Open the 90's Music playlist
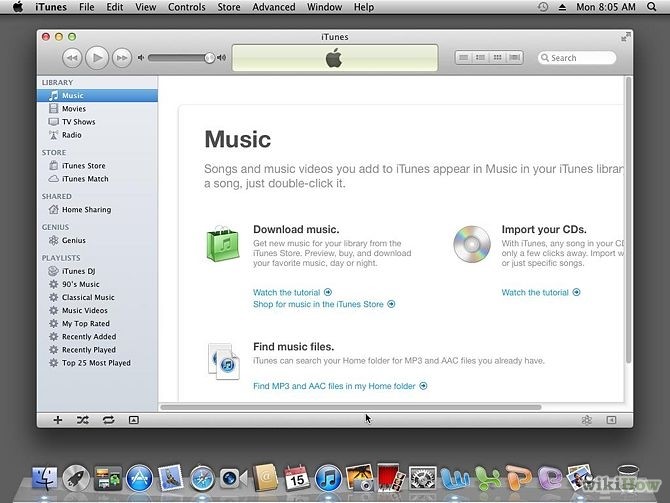Screen dimensions: 670x503 pyautogui.click(x=97, y=284)
